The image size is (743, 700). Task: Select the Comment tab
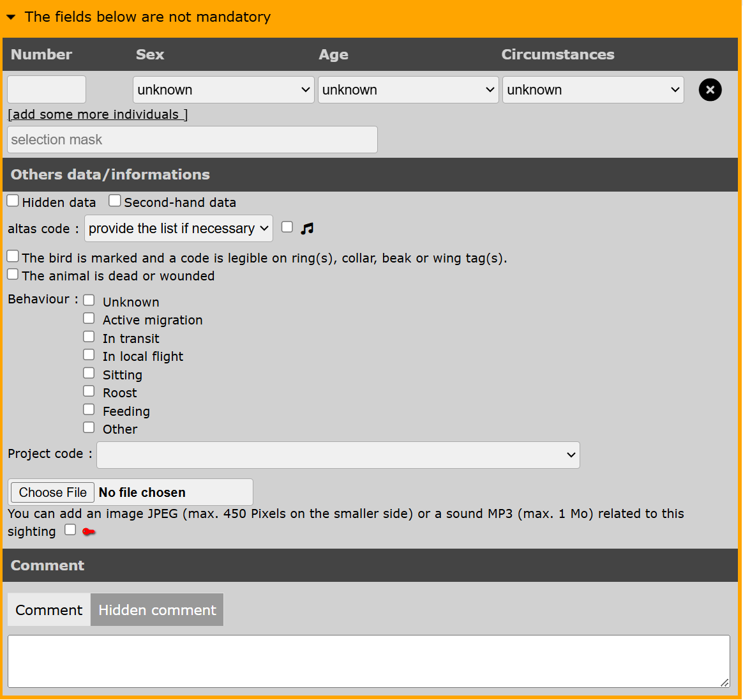click(49, 610)
